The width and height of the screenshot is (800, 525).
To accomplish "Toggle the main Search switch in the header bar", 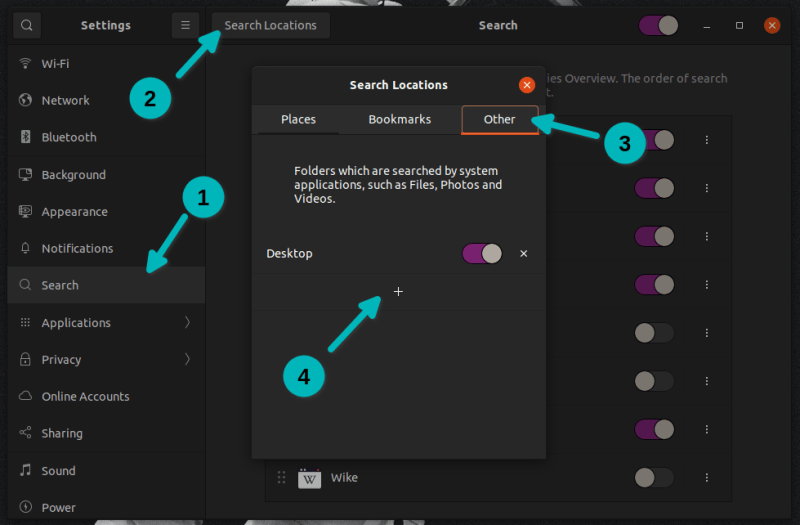I will tap(658, 25).
